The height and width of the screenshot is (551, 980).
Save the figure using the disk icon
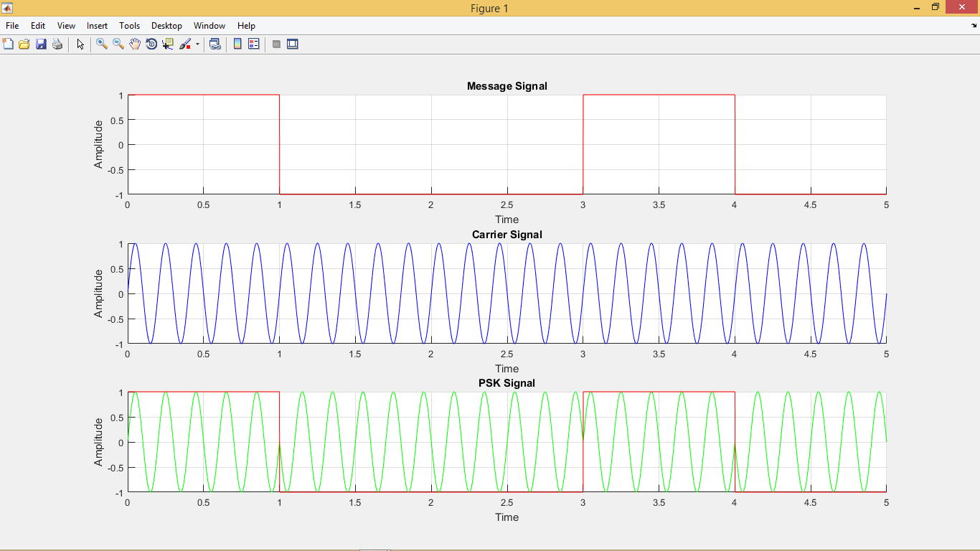click(41, 44)
